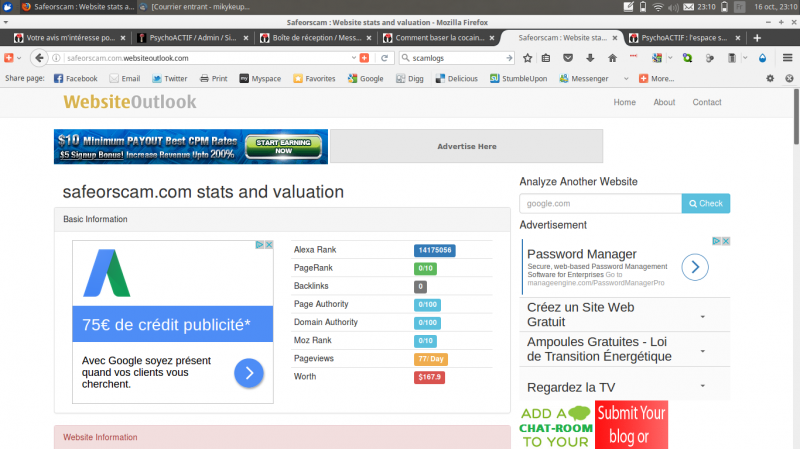Click the Twitter share toolbar button
Image resolution: width=800 pixels, height=449 pixels.
(x=169, y=78)
